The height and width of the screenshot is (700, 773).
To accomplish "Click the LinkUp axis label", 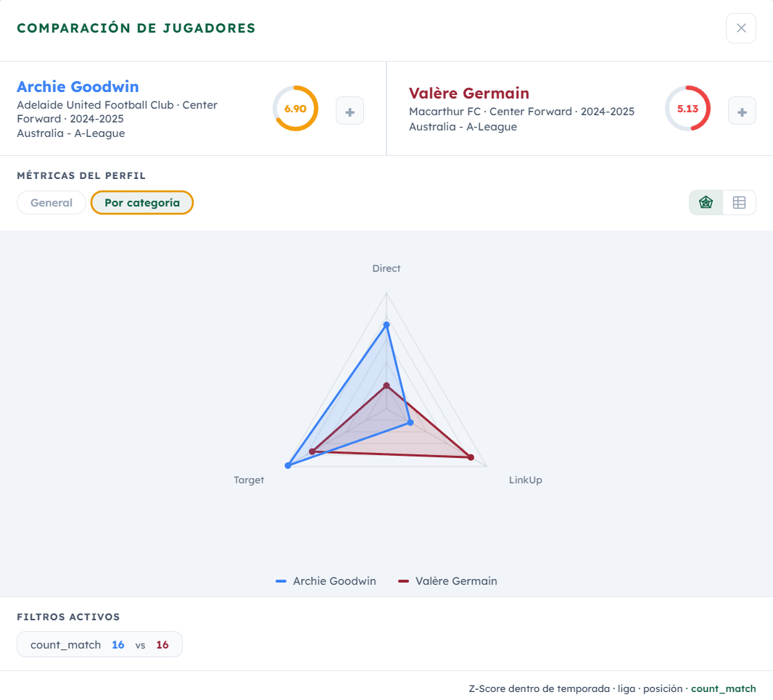I will (x=525, y=480).
